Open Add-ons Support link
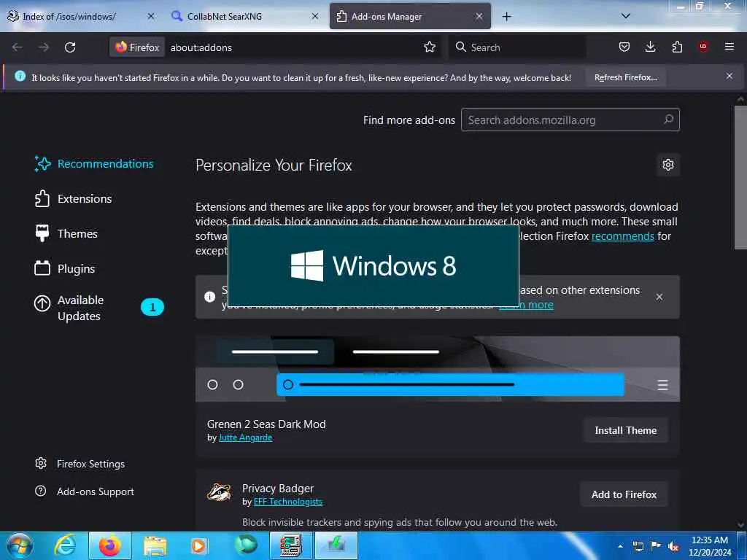The height and width of the screenshot is (560, 747). tap(85, 491)
